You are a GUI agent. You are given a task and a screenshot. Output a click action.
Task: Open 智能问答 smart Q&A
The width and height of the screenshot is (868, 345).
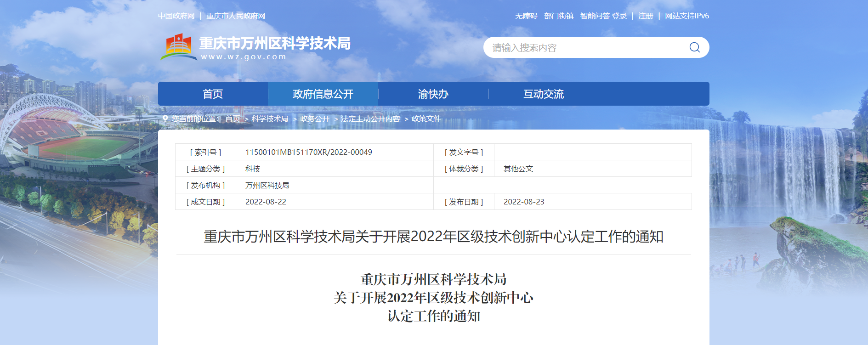(x=595, y=16)
